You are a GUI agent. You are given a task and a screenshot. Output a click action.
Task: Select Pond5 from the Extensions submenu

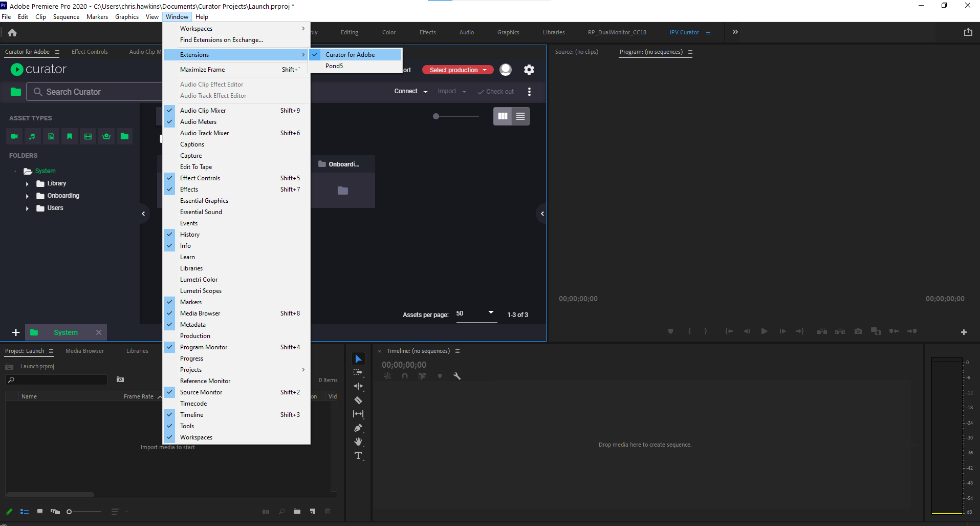pyautogui.click(x=334, y=66)
